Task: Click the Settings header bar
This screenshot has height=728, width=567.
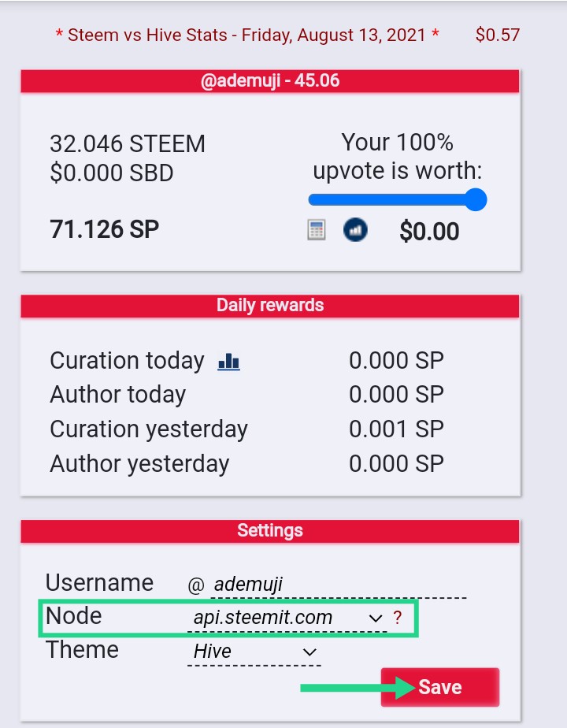Action: click(270, 531)
